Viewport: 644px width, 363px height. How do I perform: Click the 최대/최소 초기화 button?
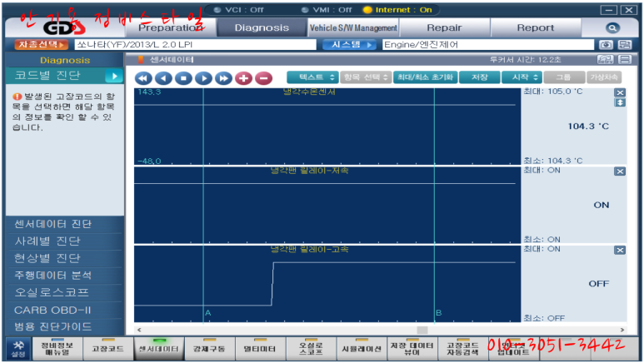pyautogui.click(x=425, y=77)
